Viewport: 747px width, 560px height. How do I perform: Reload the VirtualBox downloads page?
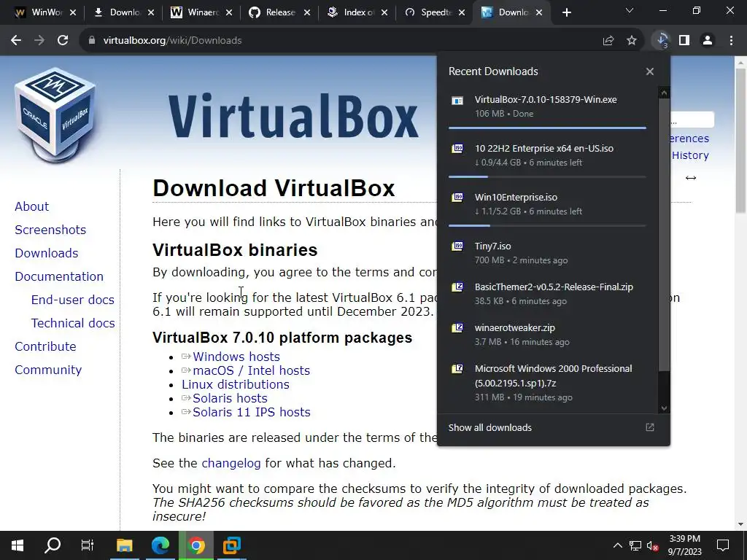63,41
